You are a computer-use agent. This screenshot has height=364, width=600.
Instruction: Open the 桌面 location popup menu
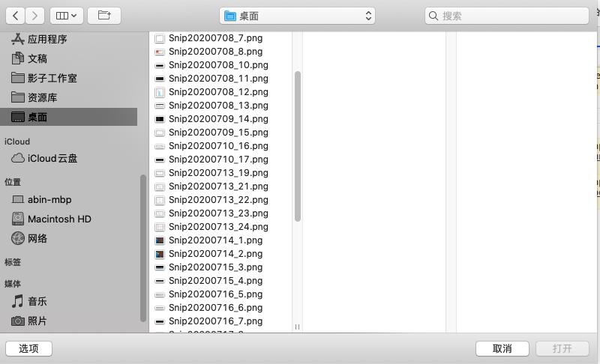(297, 16)
